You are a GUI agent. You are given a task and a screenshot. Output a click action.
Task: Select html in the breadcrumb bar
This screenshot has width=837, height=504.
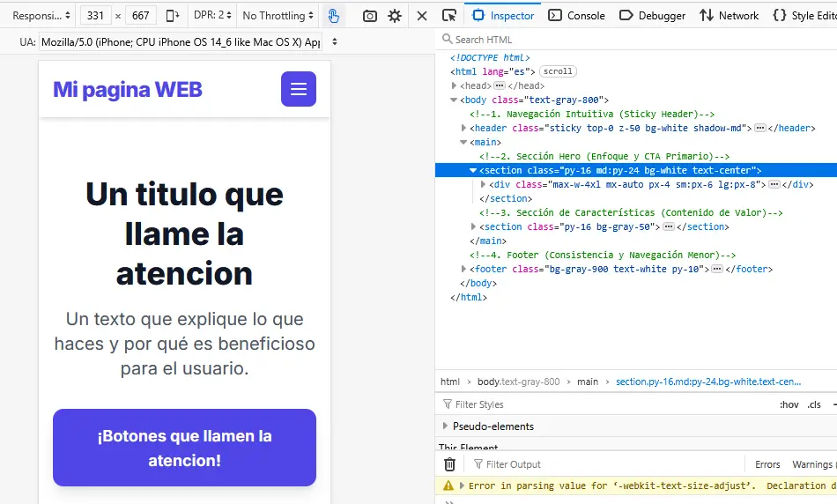tap(450, 382)
